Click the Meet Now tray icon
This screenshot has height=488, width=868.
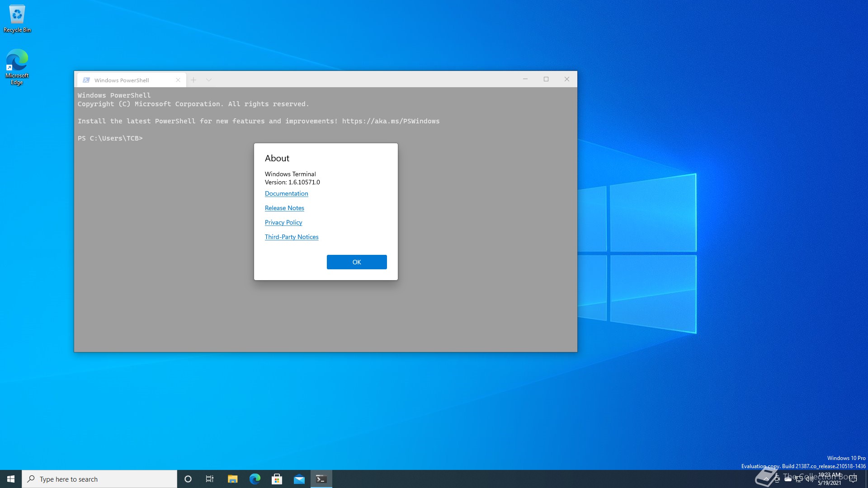(x=777, y=479)
